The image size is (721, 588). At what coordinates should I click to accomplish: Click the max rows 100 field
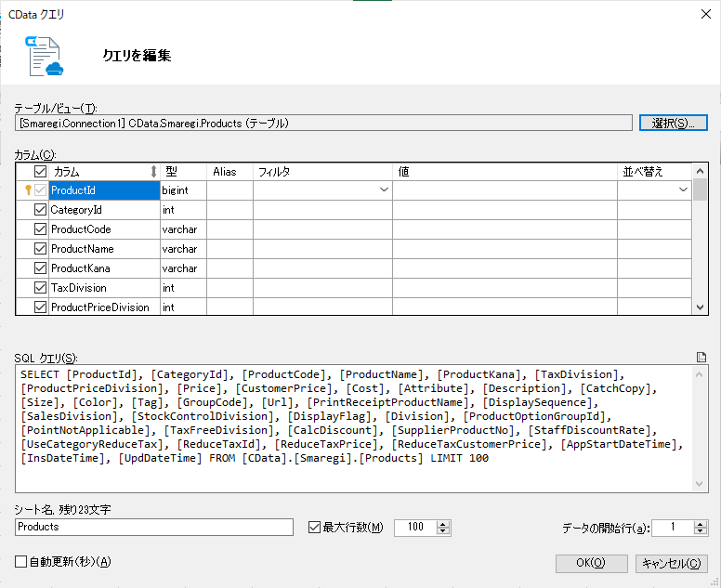pos(415,527)
